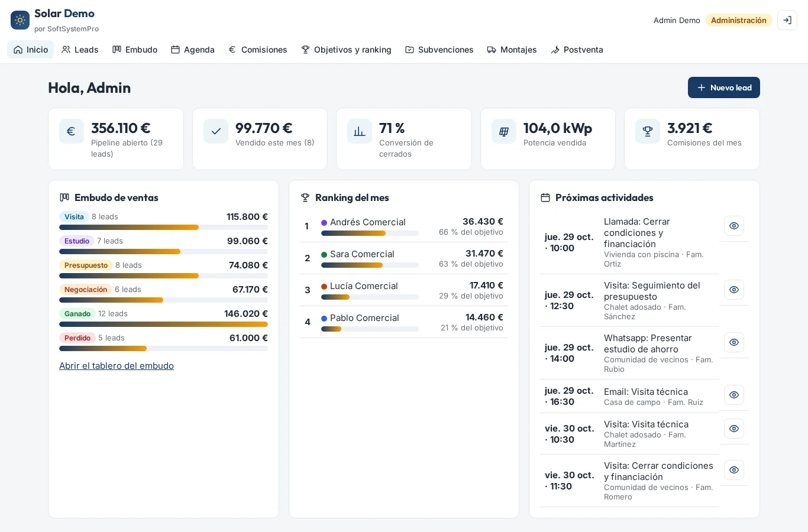
Task: Click Pablo Comercial objective progress bar
Action: coord(370,329)
